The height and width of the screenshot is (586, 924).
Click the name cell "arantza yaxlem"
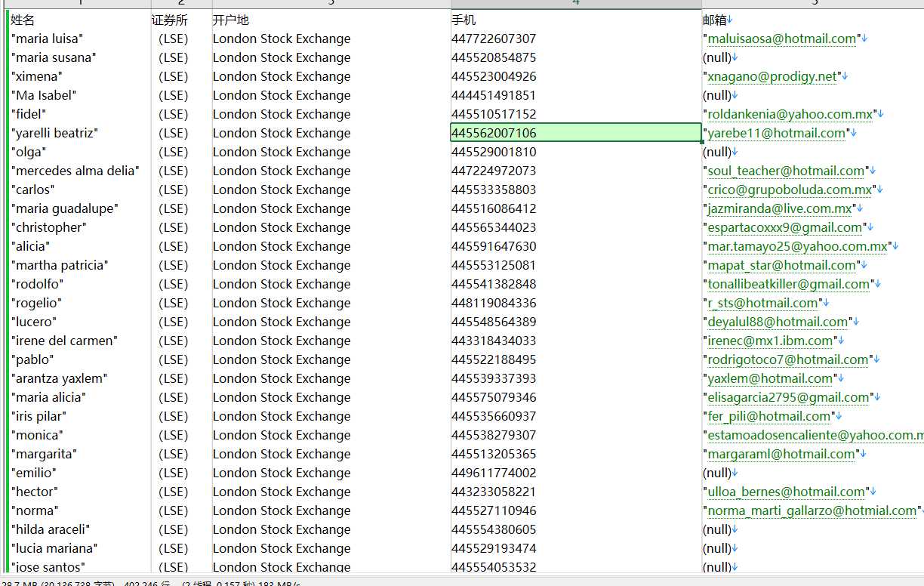(59, 378)
